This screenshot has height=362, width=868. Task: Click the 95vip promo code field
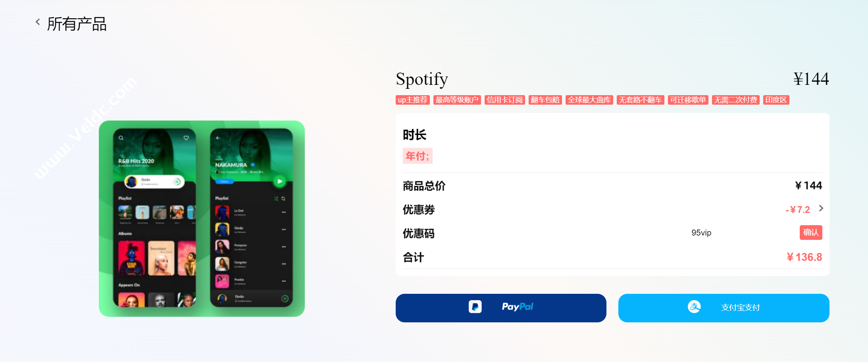pos(701,233)
